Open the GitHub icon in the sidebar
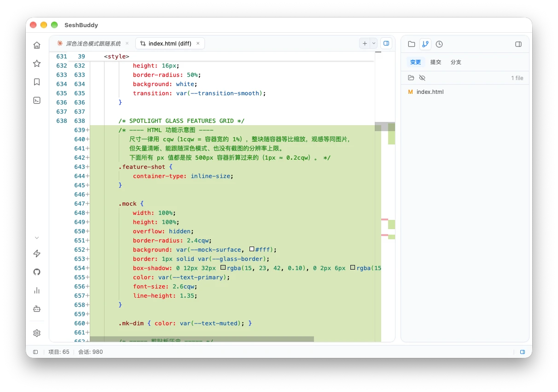This screenshot has width=558, height=392. tap(37, 272)
